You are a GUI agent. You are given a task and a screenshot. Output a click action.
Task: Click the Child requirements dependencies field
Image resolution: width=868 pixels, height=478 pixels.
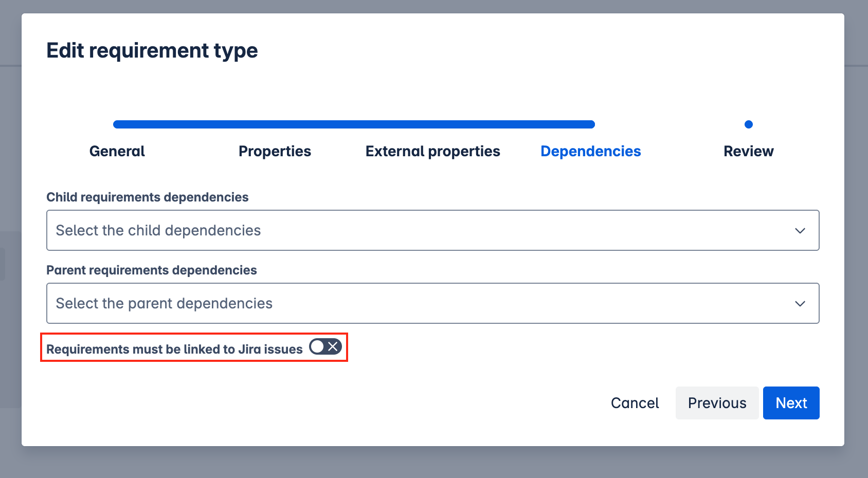click(x=360, y=230)
